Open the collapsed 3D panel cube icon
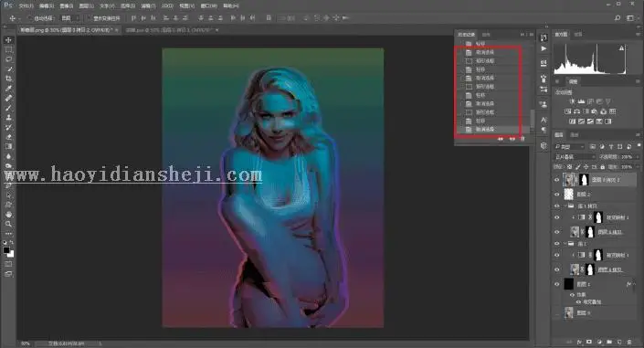The height and width of the screenshot is (348, 644). point(544,146)
